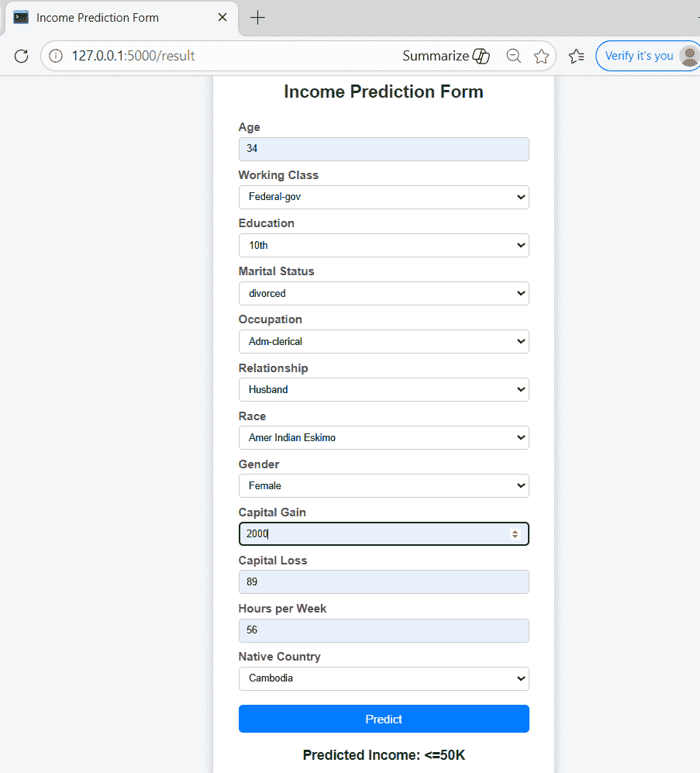Open the Favorites list icon
The image size is (700, 773).
[576, 56]
